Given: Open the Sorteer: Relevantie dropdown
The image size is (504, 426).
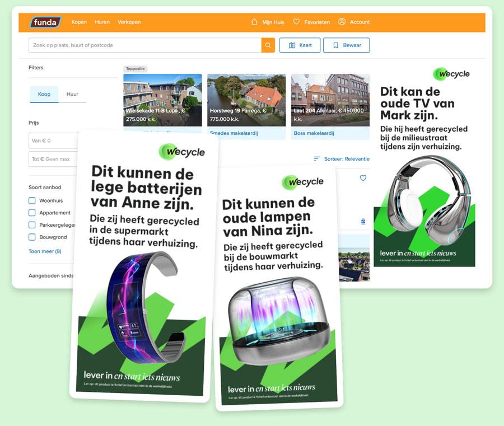Looking at the screenshot, I should 342,159.
